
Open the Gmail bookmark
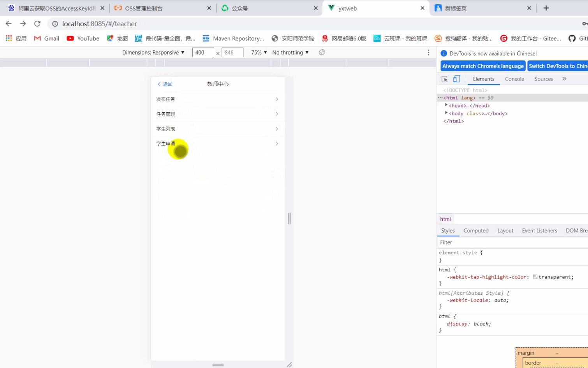tap(46, 38)
